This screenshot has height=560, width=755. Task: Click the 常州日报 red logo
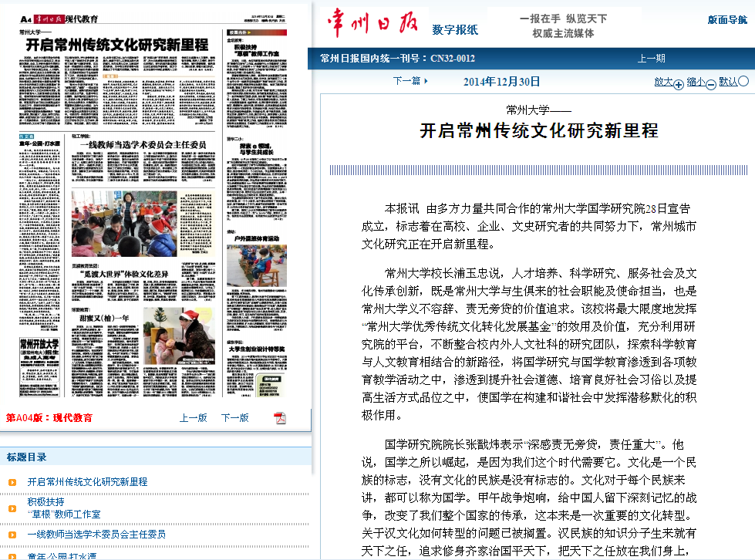pyautogui.click(x=373, y=22)
